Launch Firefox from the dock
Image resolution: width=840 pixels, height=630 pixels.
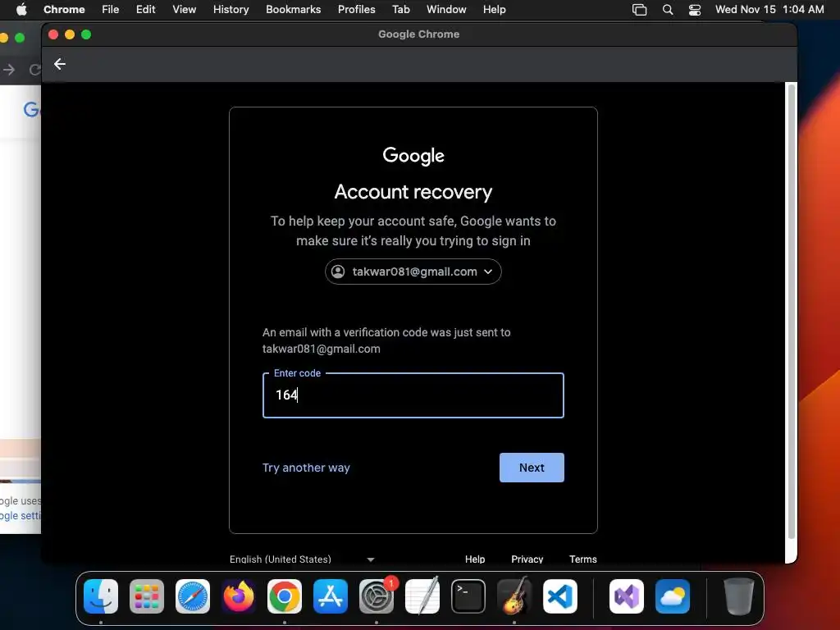239,596
